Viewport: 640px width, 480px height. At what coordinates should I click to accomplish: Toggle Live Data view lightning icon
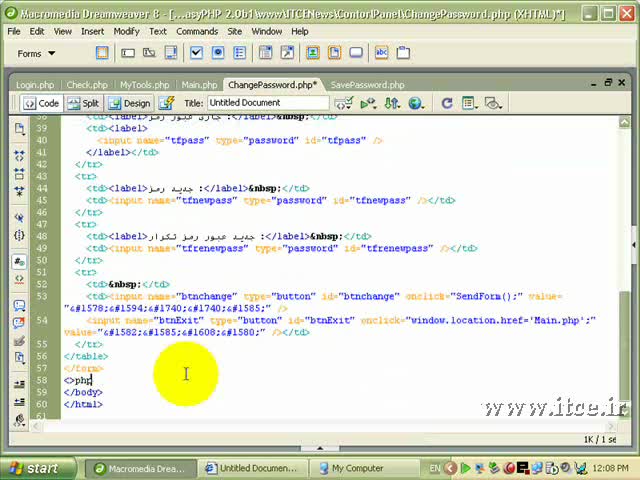click(167, 103)
